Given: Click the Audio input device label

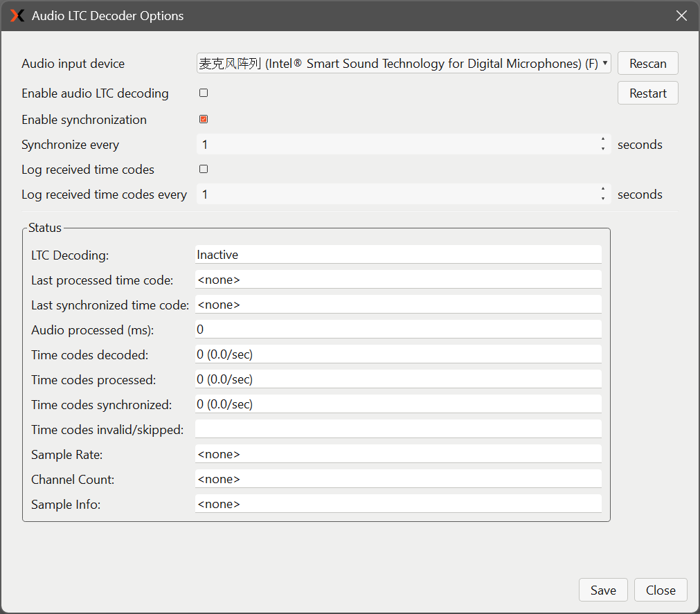Looking at the screenshot, I should coord(73,64).
